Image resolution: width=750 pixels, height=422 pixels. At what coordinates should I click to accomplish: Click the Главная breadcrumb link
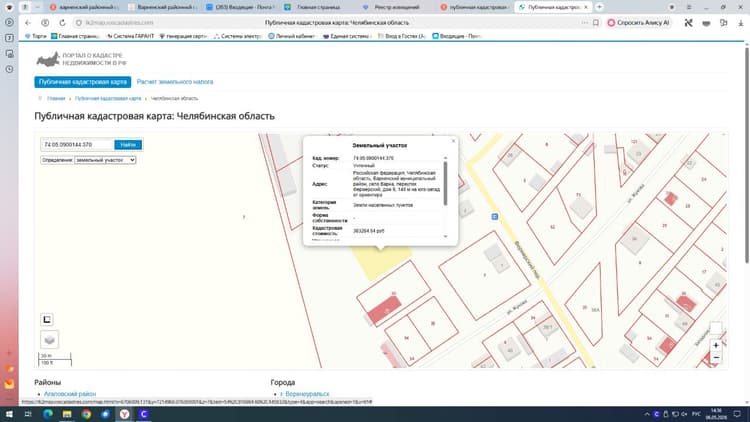click(x=56, y=98)
